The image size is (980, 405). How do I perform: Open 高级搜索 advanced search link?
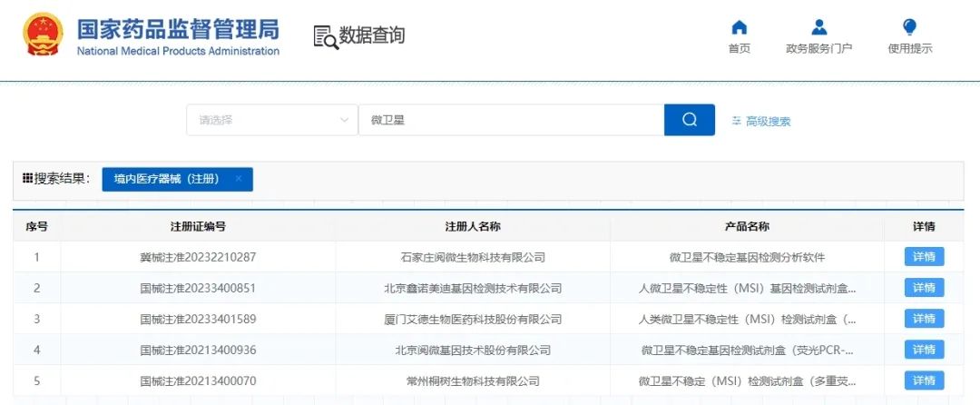click(768, 121)
